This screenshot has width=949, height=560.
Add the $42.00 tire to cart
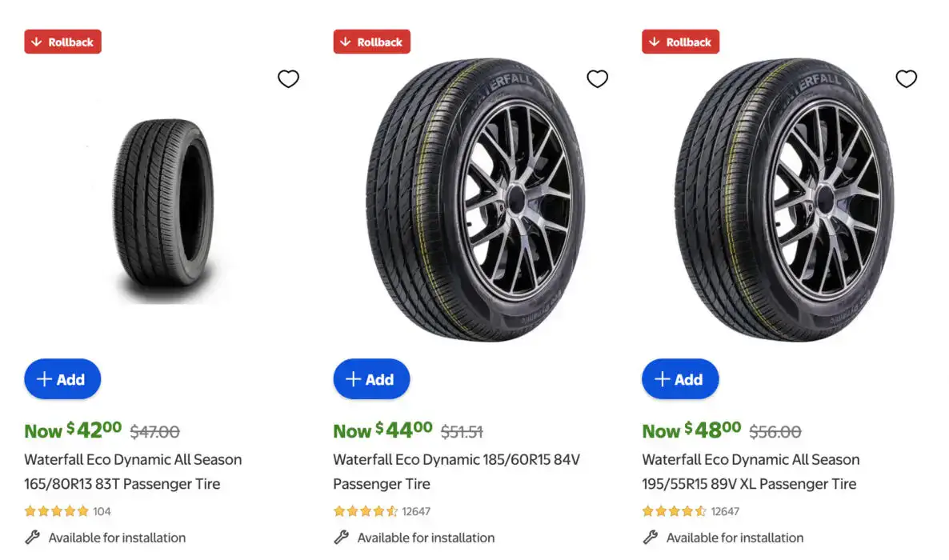[x=62, y=379]
